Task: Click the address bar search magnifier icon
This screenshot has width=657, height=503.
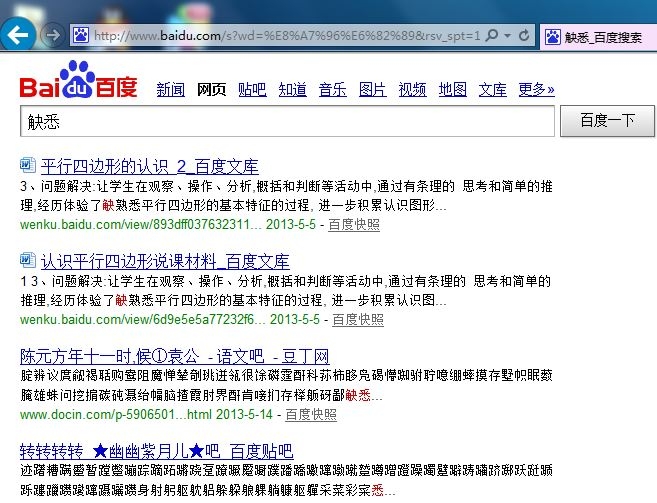Action: tap(492, 35)
